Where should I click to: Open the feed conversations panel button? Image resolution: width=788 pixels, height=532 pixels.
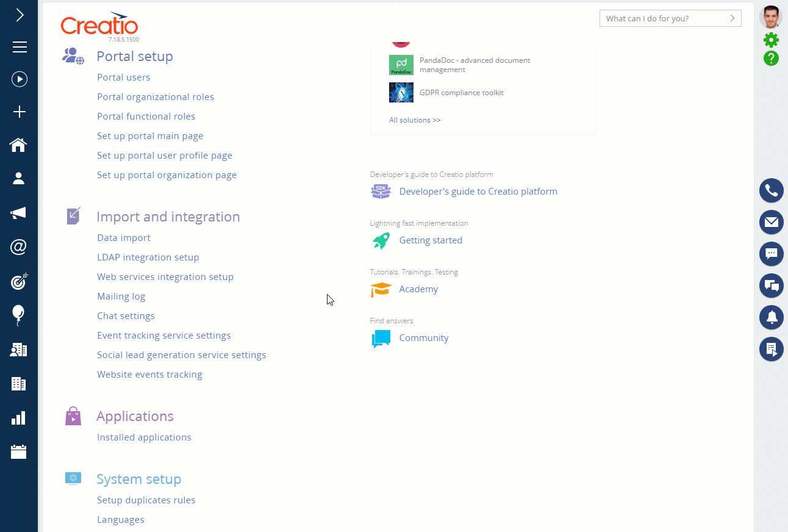coord(772,286)
